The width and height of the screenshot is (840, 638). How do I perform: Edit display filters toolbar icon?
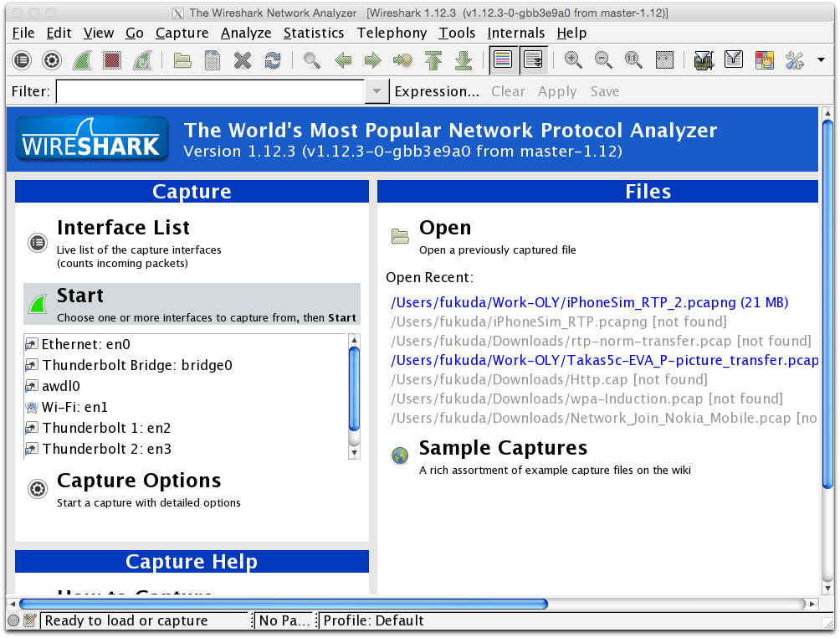[734, 60]
